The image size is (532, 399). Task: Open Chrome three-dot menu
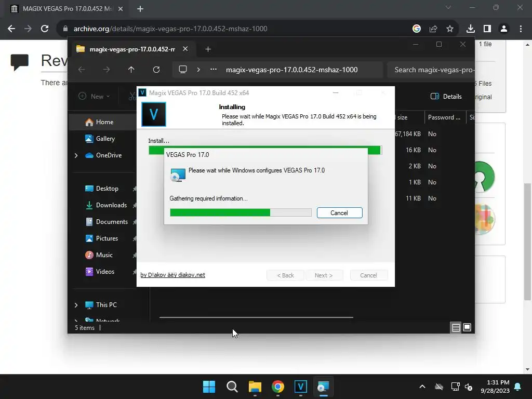(x=521, y=29)
